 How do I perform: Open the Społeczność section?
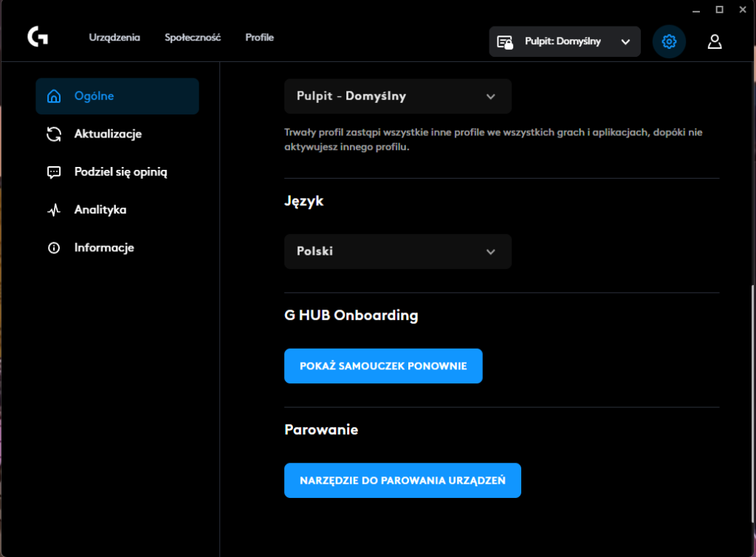[193, 37]
